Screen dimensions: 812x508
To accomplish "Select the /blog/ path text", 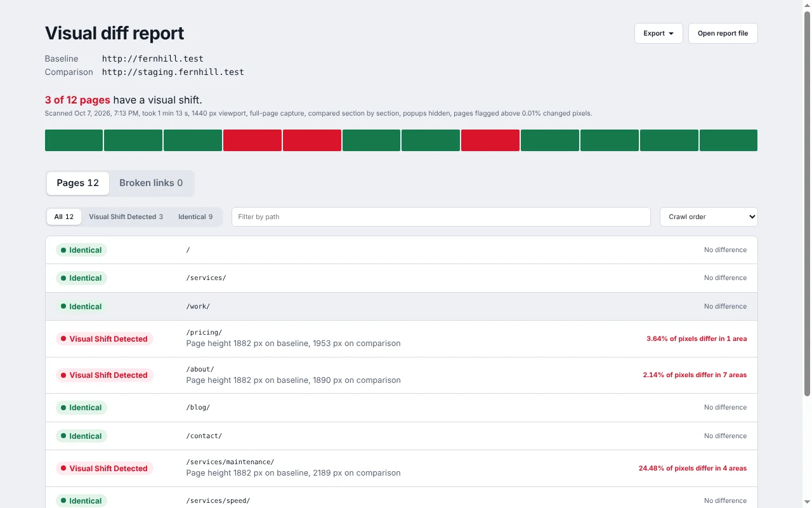I will pos(198,408).
